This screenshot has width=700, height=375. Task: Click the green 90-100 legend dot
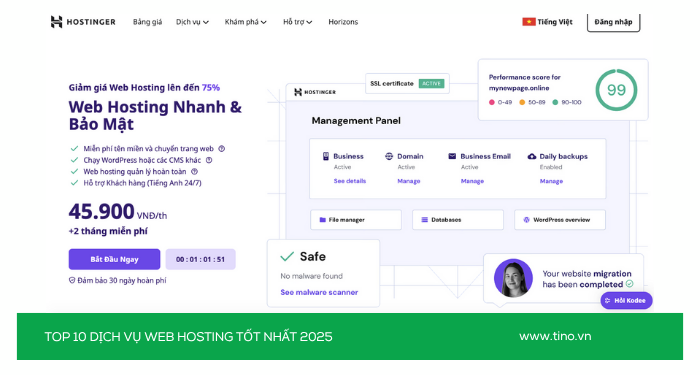555,102
